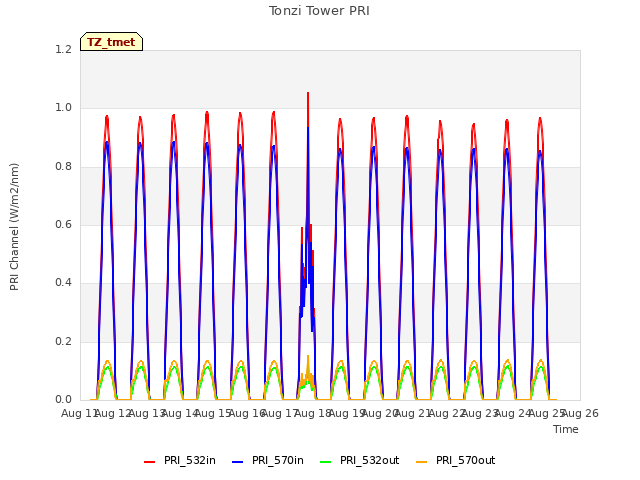Click the Aug 18 x-axis tick label
This screenshot has height=480, width=640.
point(313,413)
